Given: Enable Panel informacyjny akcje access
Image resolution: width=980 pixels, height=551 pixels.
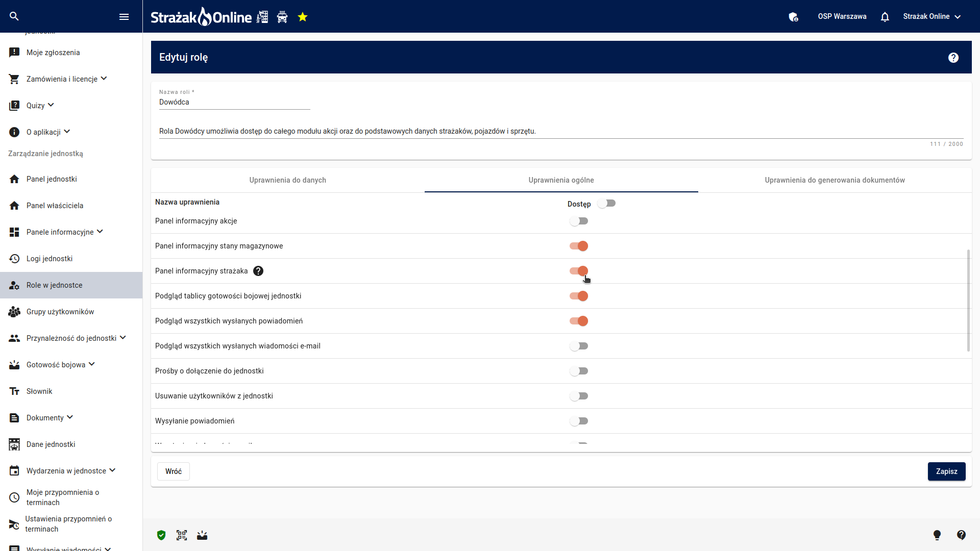Looking at the screenshot, I should click(579, 221).
